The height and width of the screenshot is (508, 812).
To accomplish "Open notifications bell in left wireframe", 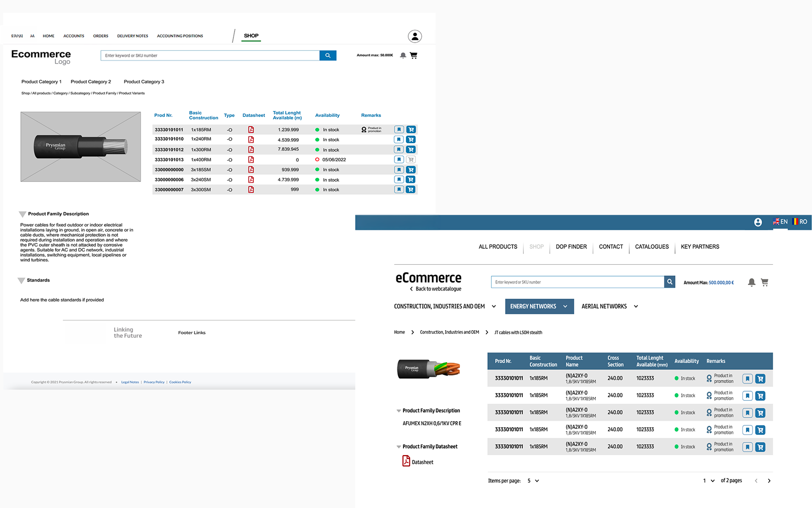I will (403, 55).
